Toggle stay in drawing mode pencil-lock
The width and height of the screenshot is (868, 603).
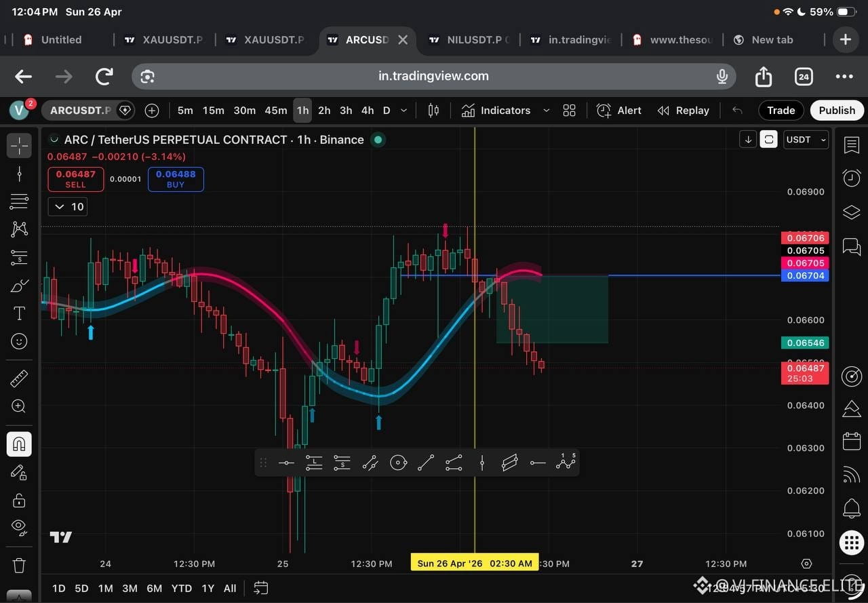19,473
